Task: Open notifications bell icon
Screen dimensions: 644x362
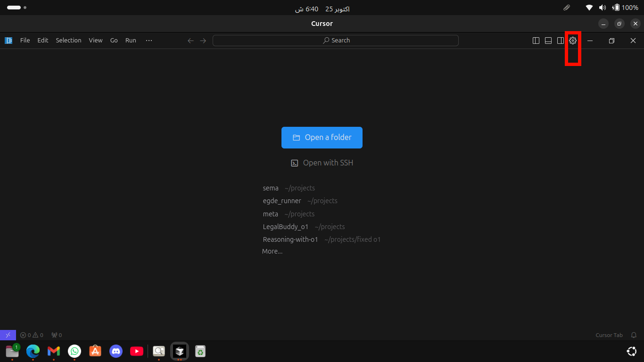Action: pos(634,335)
